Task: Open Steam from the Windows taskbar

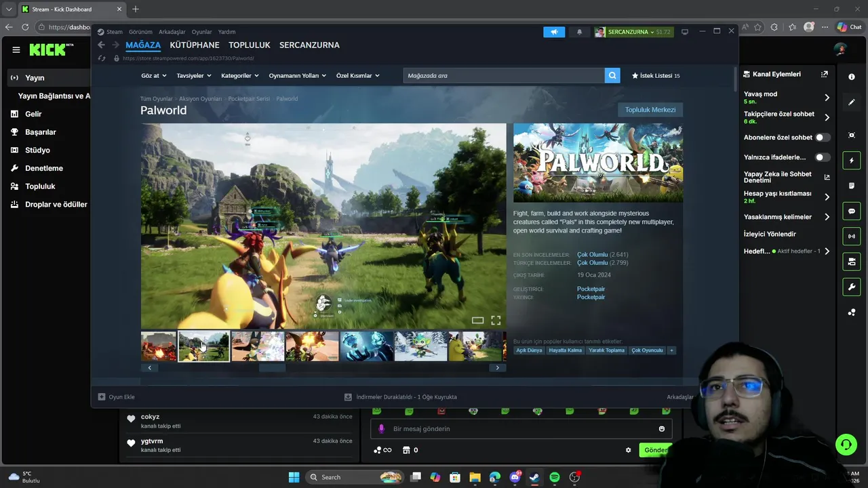Action: pyautogui.click(x=534, y=477)
